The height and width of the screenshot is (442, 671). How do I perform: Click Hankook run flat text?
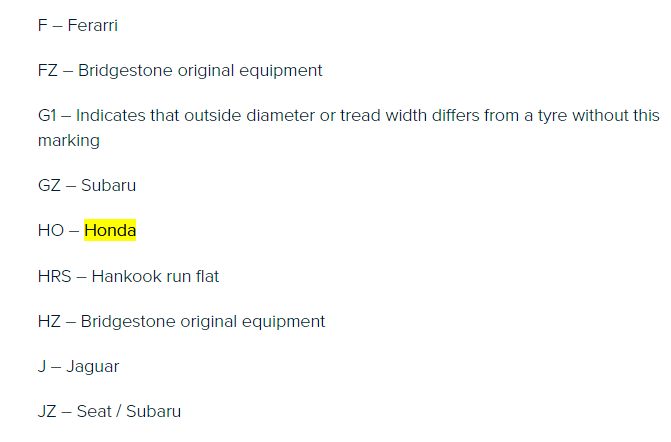pyautogui.click(x=155, y=276)
